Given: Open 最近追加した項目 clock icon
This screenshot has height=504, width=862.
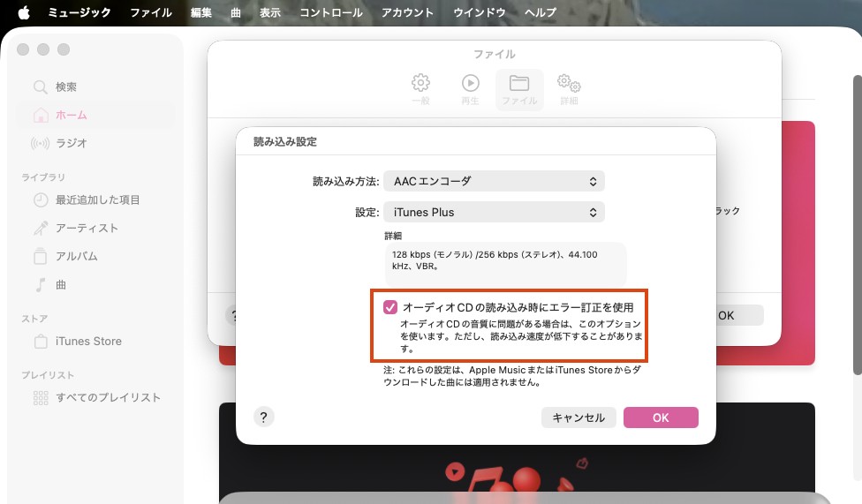Looking at the screenshot, I should (x=41, y=200).
